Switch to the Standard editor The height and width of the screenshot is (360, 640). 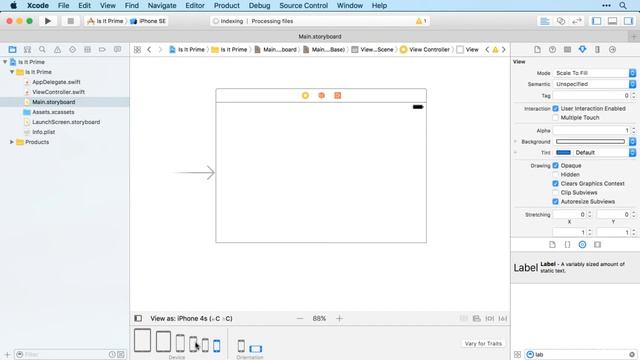[545, 21]
